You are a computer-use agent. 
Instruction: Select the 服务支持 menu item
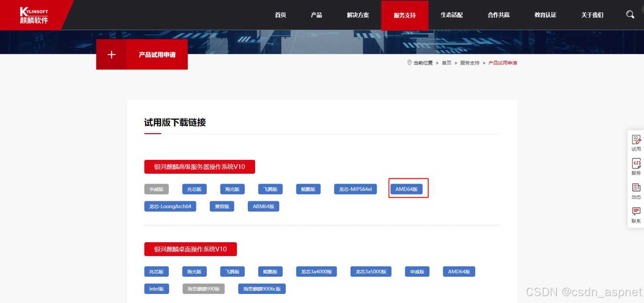tap(404, 15)
